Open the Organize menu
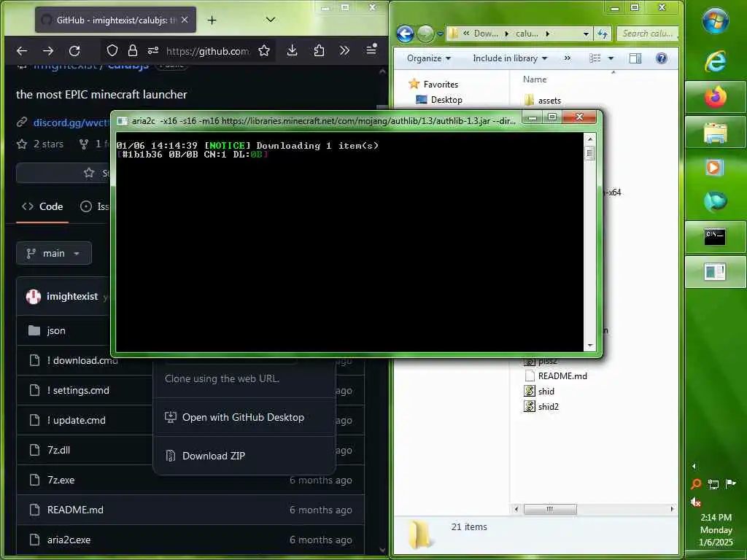Screen dimensions: 747x560 pos(429,58)
